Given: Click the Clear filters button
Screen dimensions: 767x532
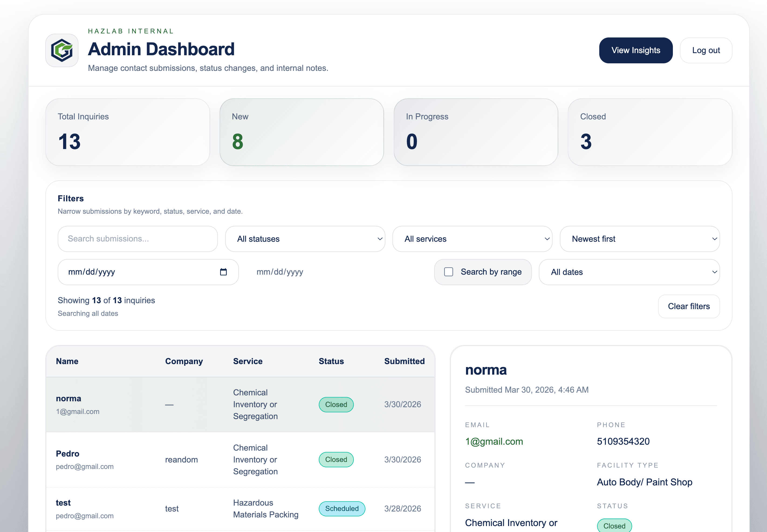Looking at the screenshot, I should [x=689, y=306].
